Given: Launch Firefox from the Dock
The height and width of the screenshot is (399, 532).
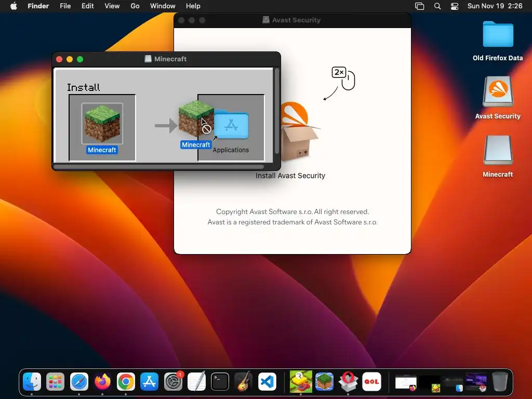Looking at the screenshot, I should point(102,381).
